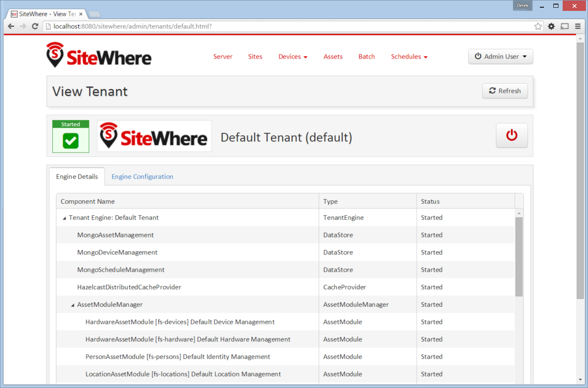Click the Status column header
The height and width of the screenshot is (388, 588).
click(465, 201)
